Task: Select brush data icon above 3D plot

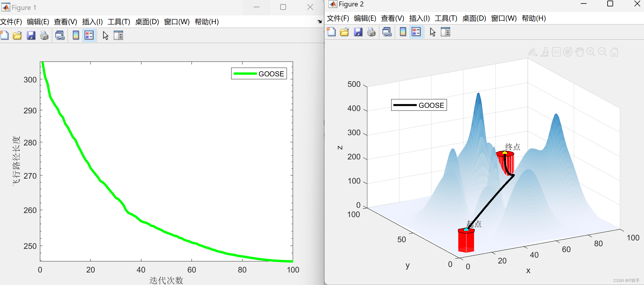Action: click(x=545, y=52)
